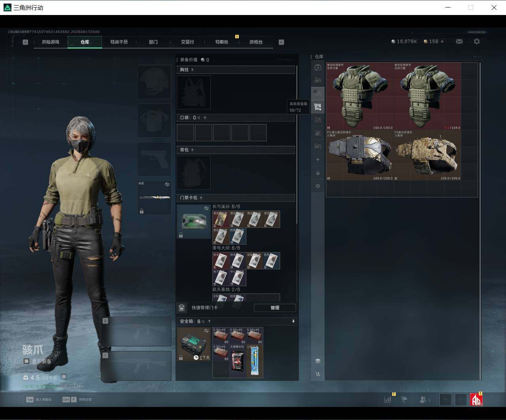Viewport: 506px width, 420px height.
Task: Click the 航天基地: 2/6 label
Action: 226,290
